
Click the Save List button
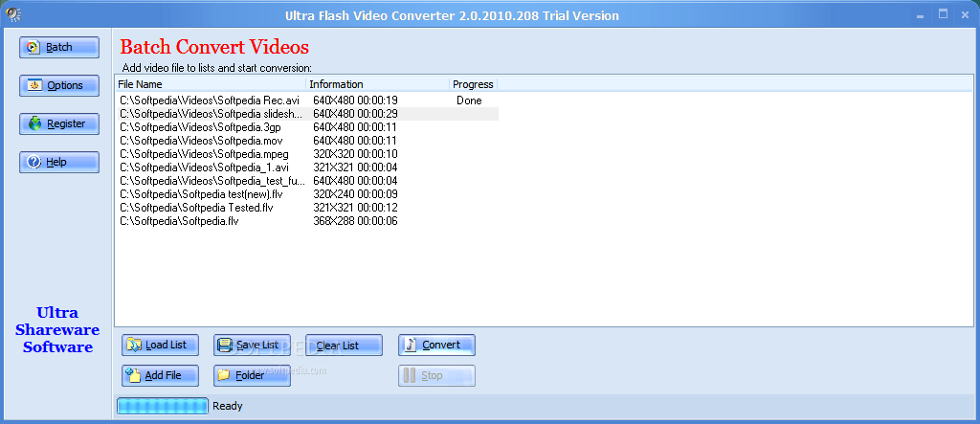tap(252, 346)
